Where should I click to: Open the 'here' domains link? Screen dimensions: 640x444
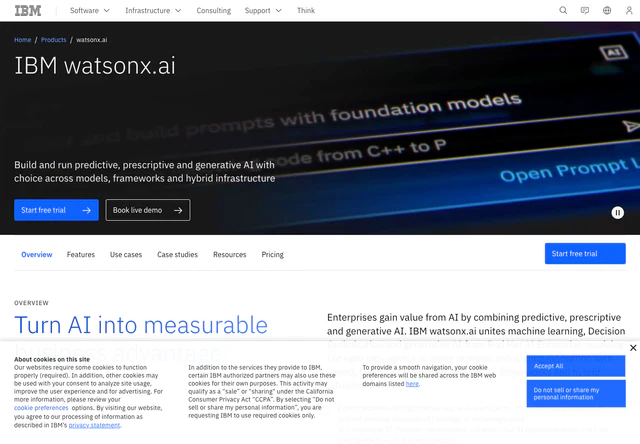pyautogui.click(x=412, y=384)
